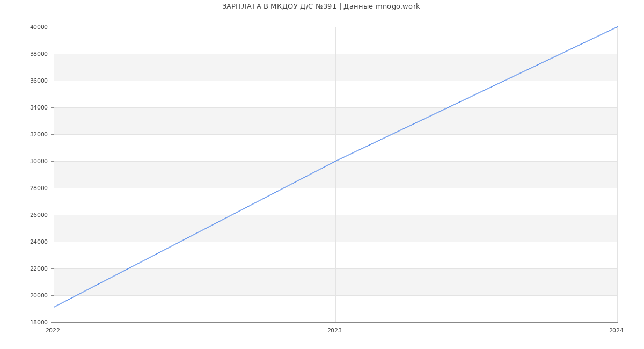The height and width of the screenshot is (349, 644).
Task: Click the 2022 x-axis label
Action: coord(53,331)
